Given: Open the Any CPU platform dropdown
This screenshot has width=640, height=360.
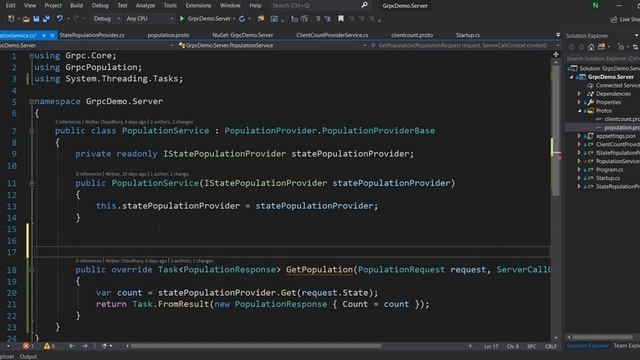Looking at the screenshot, I should tap(149, 19).
